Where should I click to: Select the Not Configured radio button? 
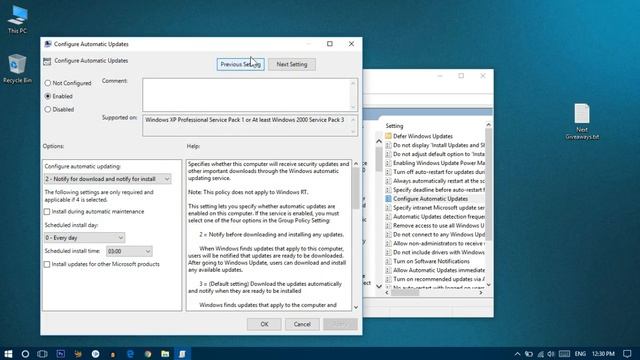click(48, 83)
